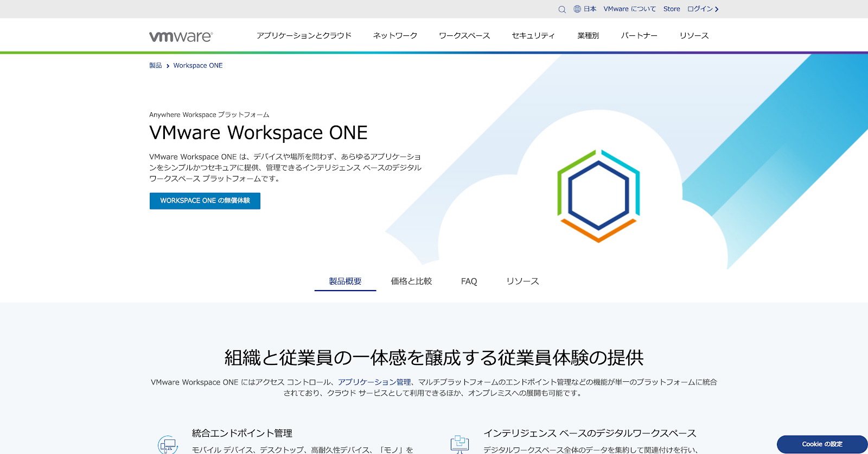The height and width of the screenshot is (454, 868).
Task: Switch to the FAQ tab
Action: [469, 281]
